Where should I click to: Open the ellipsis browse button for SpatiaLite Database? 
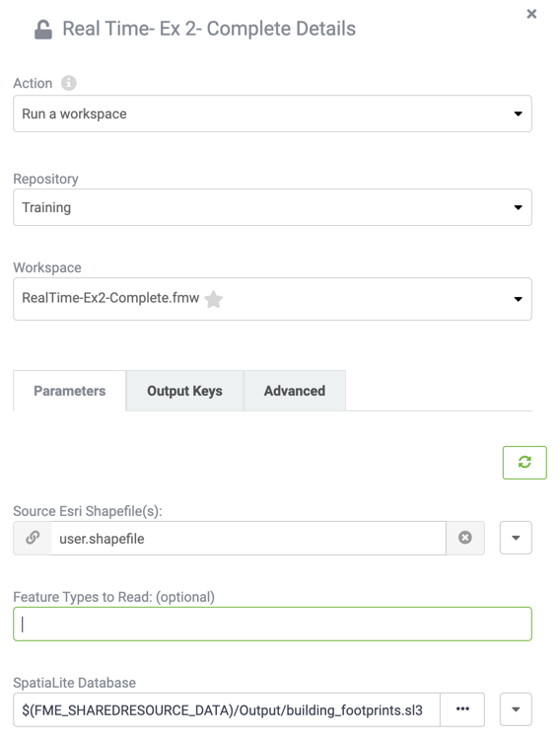pos(462,708)
